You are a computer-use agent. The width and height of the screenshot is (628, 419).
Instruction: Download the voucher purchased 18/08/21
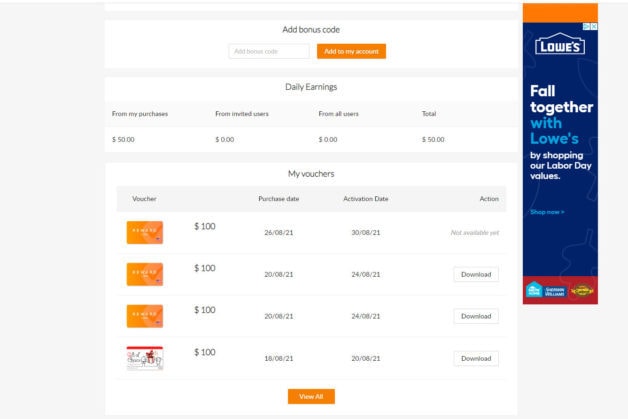coord(476,358)
